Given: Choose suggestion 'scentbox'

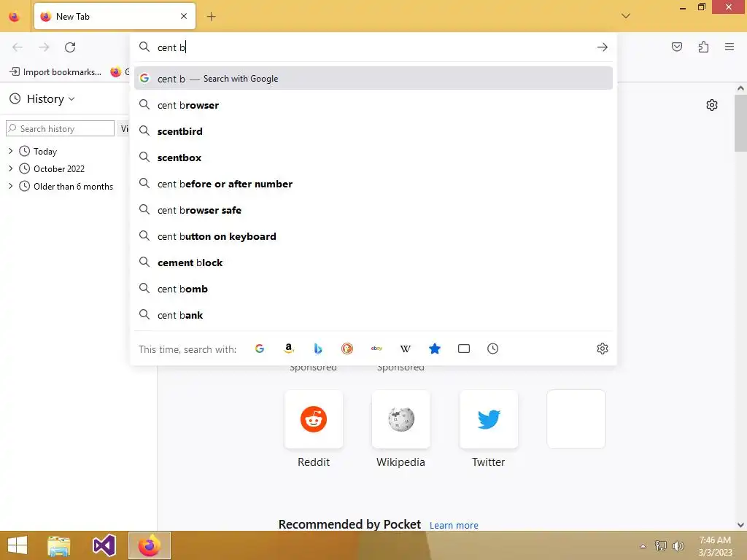Looking at the screenshot, I should (x=373, y=157).
